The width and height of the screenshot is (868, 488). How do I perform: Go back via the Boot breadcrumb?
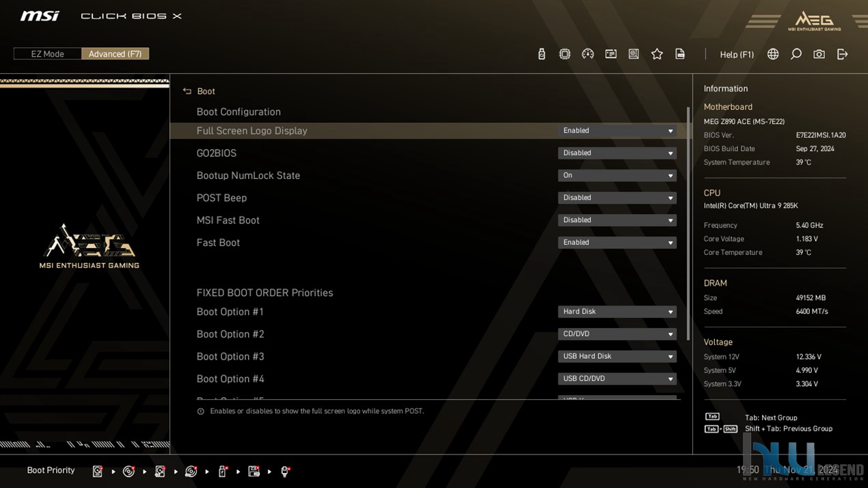(x=206, y=92)
